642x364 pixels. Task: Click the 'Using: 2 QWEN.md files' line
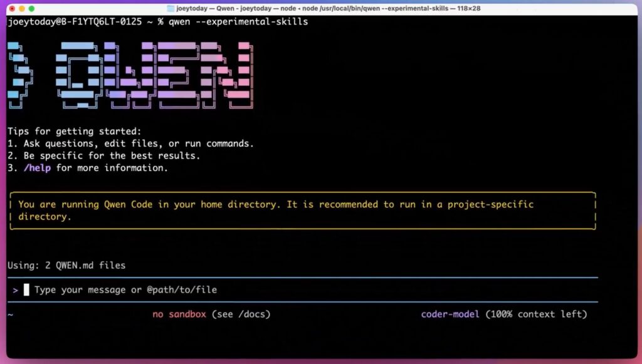tap(66, 266)
